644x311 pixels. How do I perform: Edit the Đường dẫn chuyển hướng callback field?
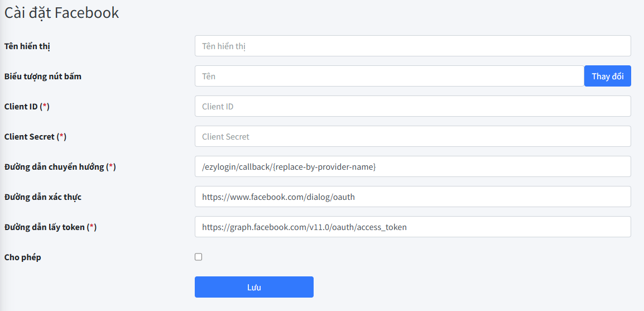413,167
